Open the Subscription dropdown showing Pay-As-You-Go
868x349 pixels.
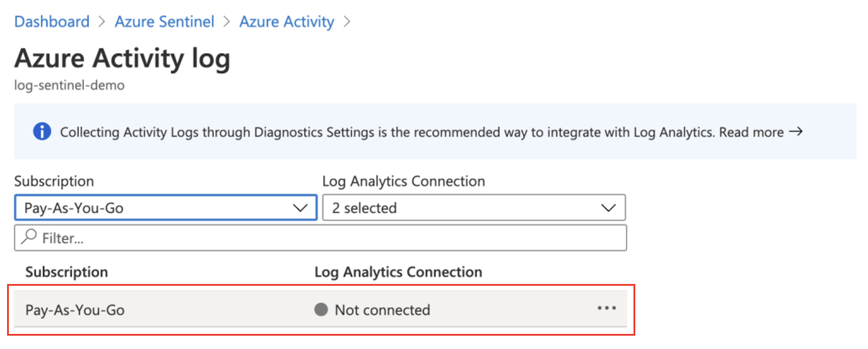(165, 208)
